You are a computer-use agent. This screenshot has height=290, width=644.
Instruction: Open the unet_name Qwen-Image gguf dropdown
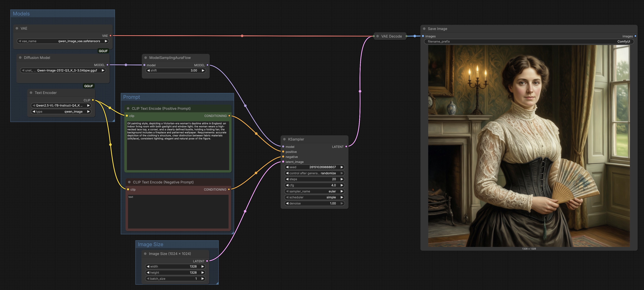[63, 70]
